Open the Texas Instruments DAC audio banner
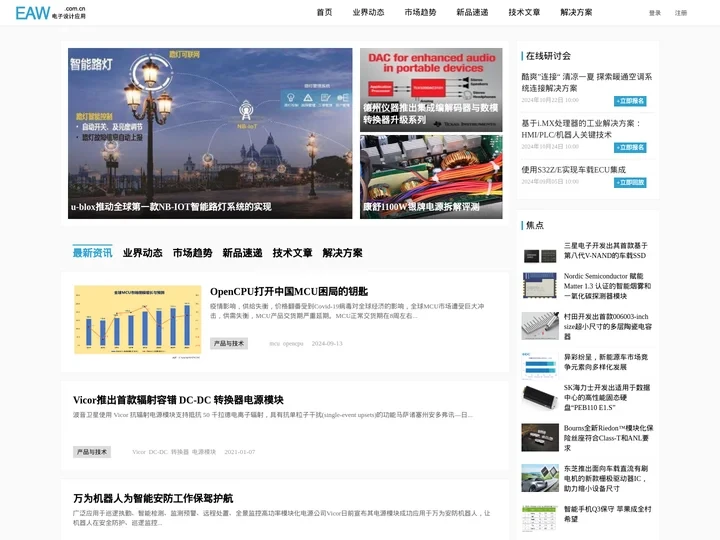The image size is (720, 540). (x=431, y=90)
